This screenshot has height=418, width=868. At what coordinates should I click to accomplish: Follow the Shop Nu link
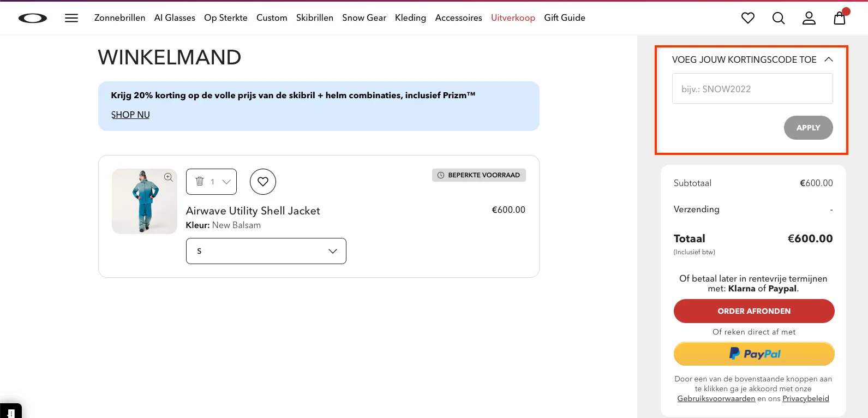point(130,115)
